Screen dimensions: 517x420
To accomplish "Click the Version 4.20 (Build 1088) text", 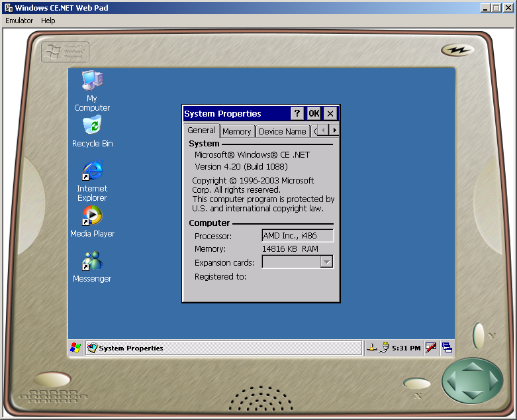I will coord(241,167).
